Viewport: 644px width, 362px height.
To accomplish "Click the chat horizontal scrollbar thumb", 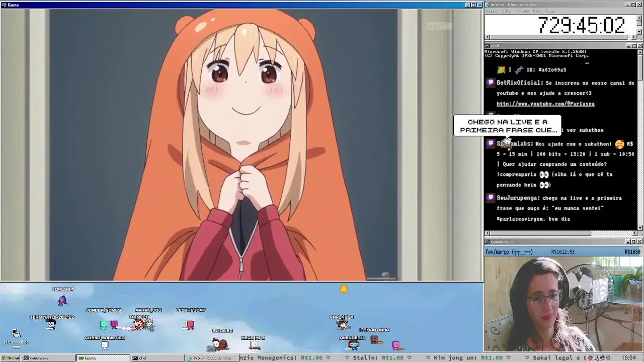I will (541, 233).
